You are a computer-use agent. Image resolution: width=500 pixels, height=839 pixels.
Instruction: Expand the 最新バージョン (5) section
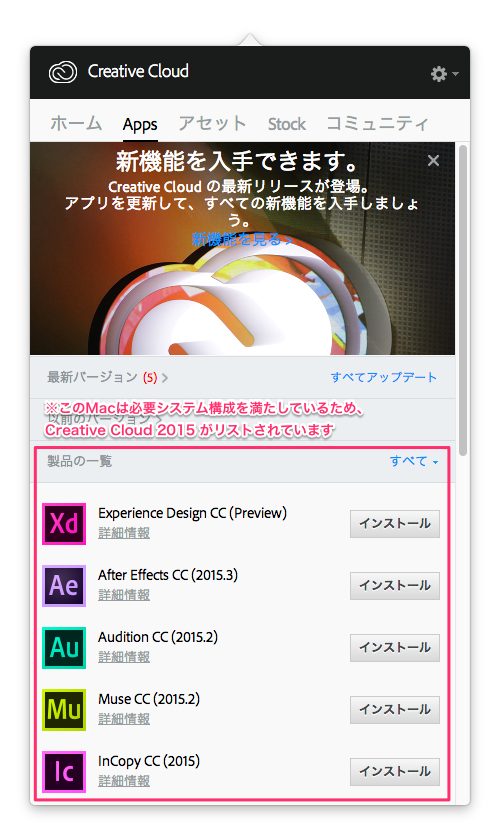pos(107,377)
